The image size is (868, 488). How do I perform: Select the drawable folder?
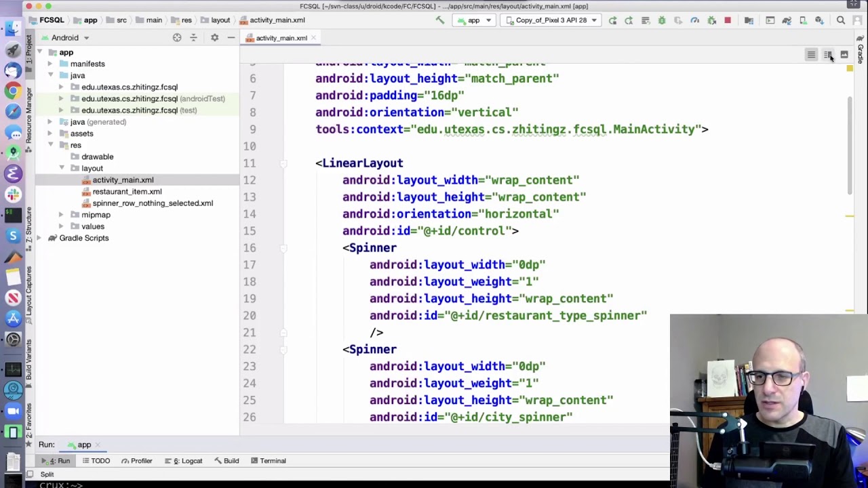tap(97, 157)
